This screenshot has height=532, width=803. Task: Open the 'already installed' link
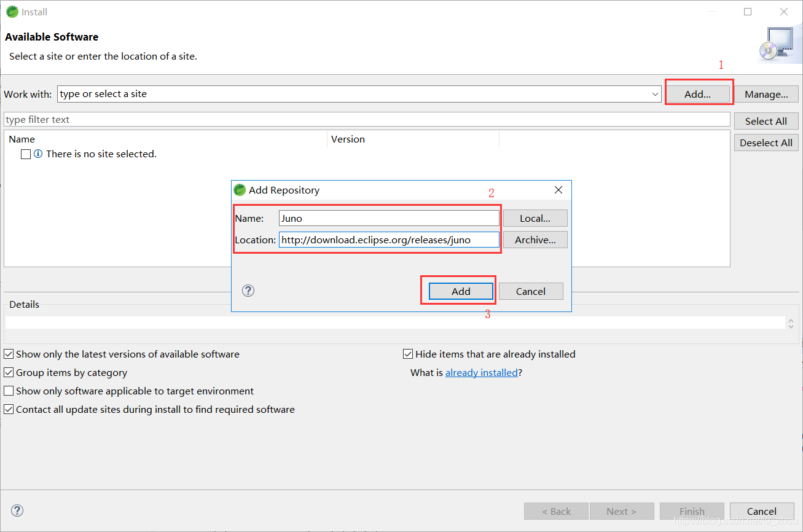482,372
